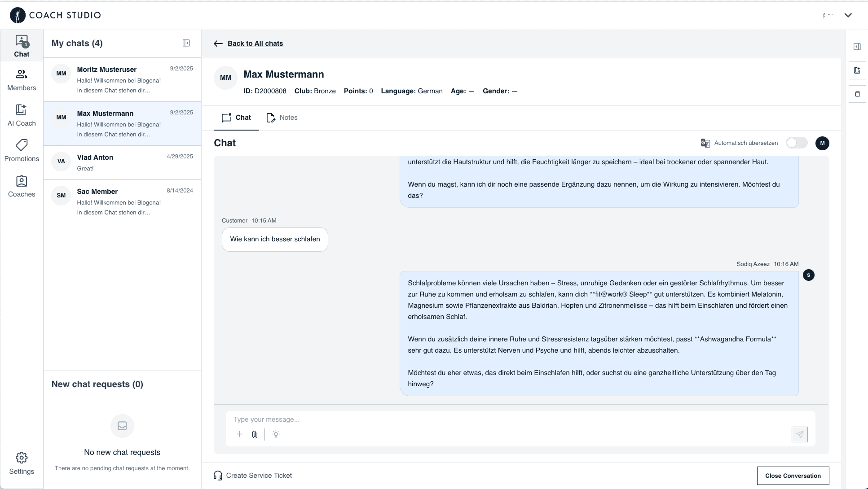
Task: Click Back to All chats link
Action: tap(255, 44)
